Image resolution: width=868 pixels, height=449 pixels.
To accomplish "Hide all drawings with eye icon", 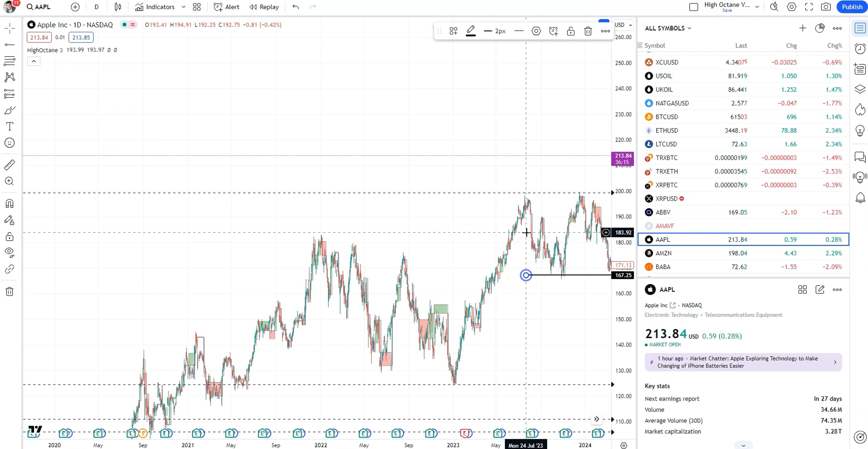I will pyautogui.click(x=9, y=252).
